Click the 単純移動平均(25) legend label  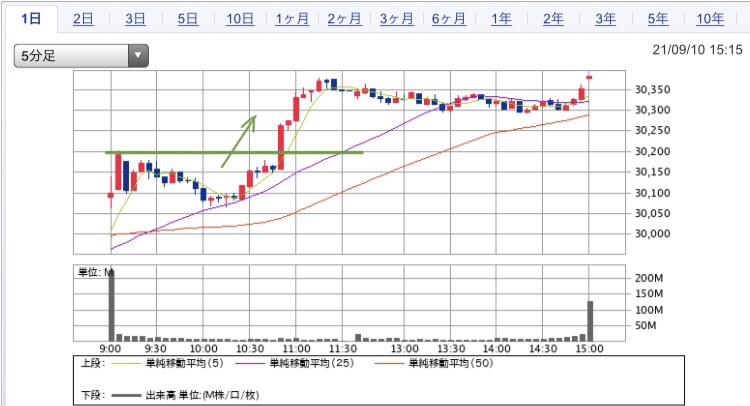tap(312, 363)
